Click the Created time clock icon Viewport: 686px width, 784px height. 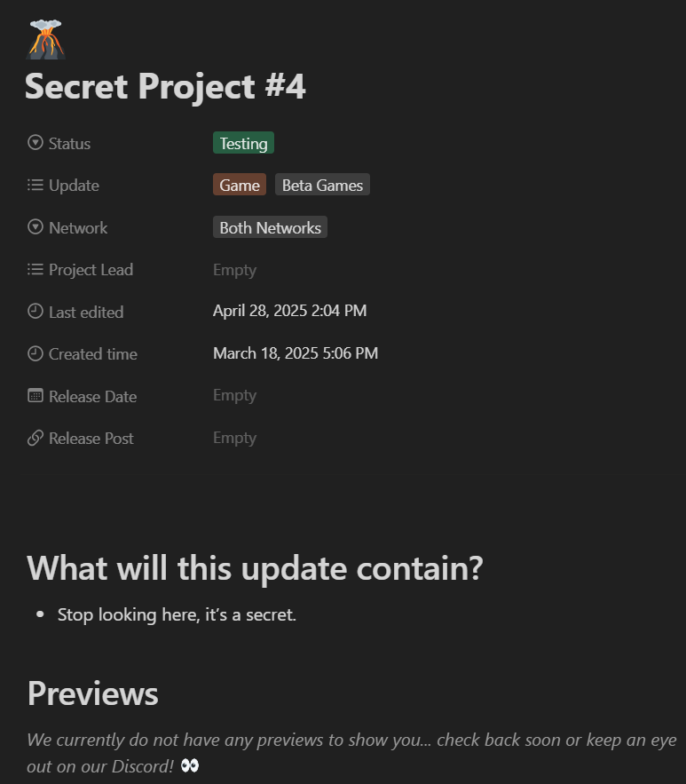tap(35, 353)
